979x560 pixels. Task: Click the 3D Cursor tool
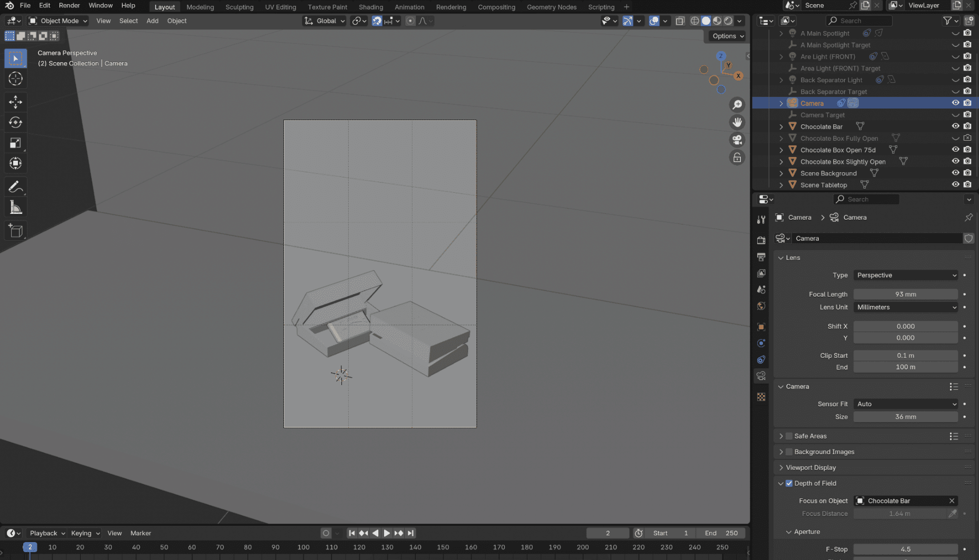15,79
